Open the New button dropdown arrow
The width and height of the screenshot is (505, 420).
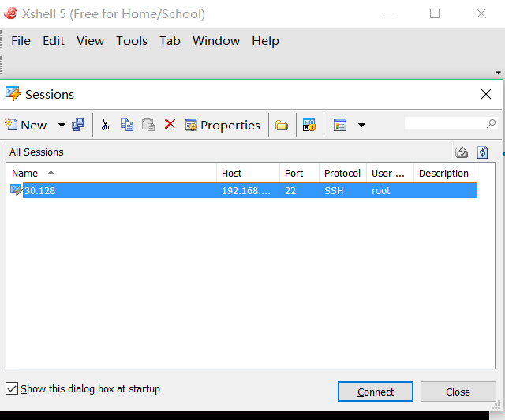pos(62,125)
